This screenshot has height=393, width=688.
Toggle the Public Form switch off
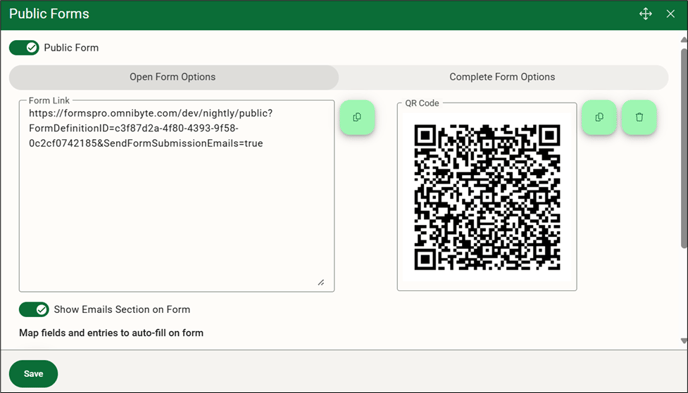[24, 48]
